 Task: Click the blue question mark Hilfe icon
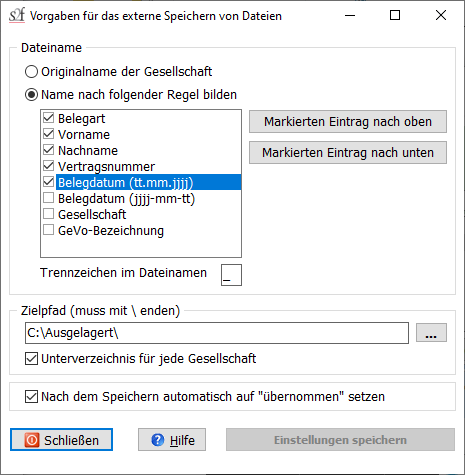click(157, 440)
